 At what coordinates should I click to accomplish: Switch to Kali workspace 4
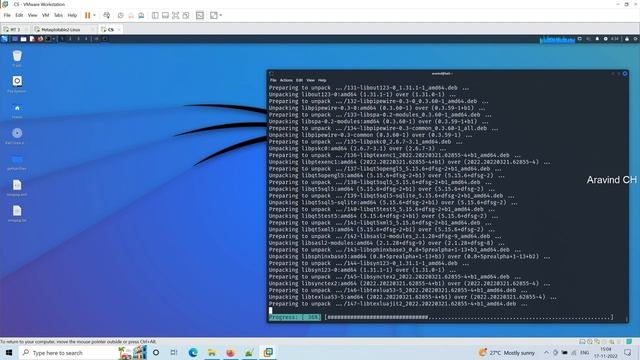click(86, 39)
